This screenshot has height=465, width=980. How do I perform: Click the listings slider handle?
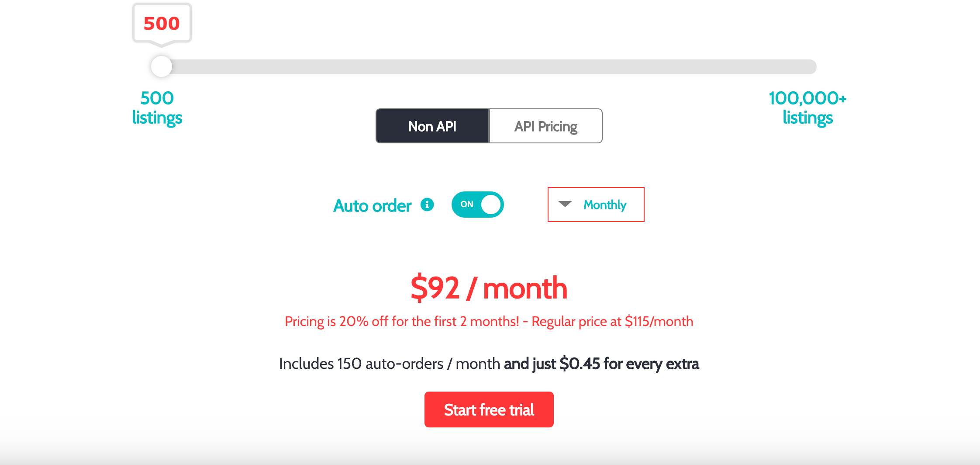161,66
